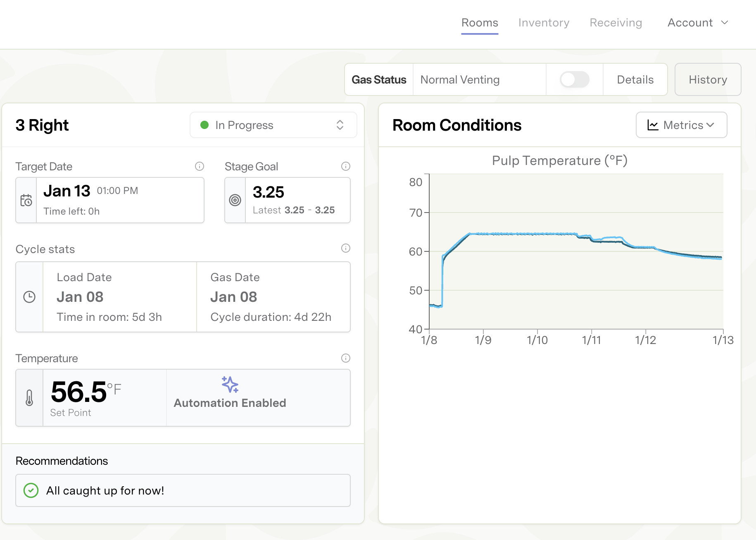The width and height of the screenshot is (756, 540).
Task: Go to the Receiving tab
Action: point(616,23)
